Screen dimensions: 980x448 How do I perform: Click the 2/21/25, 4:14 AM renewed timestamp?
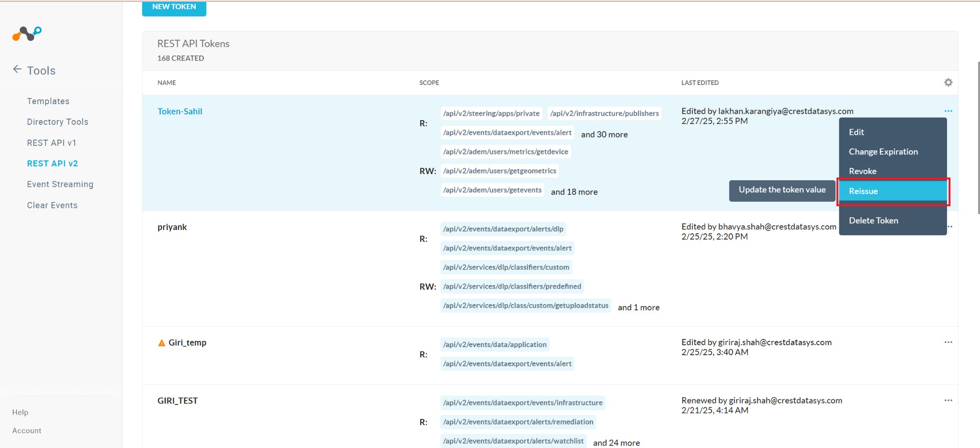click(x=715, y=410)
